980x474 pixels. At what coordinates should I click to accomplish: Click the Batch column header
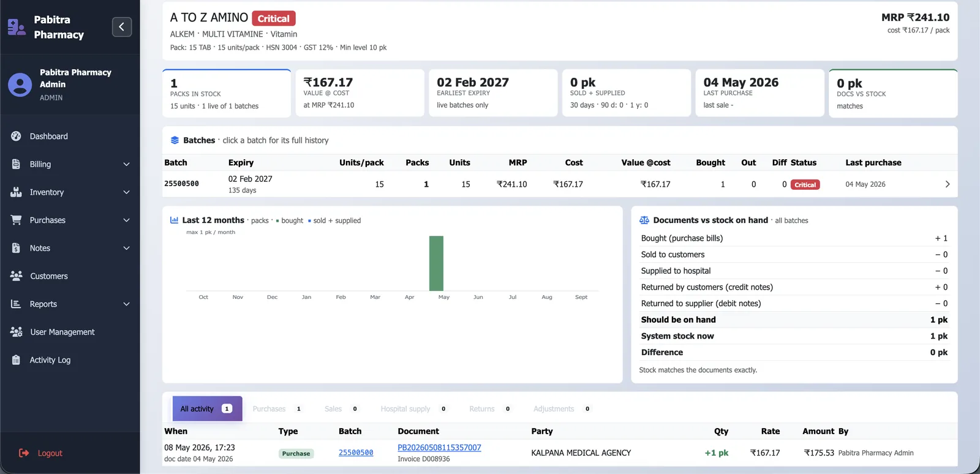(176, 162)
